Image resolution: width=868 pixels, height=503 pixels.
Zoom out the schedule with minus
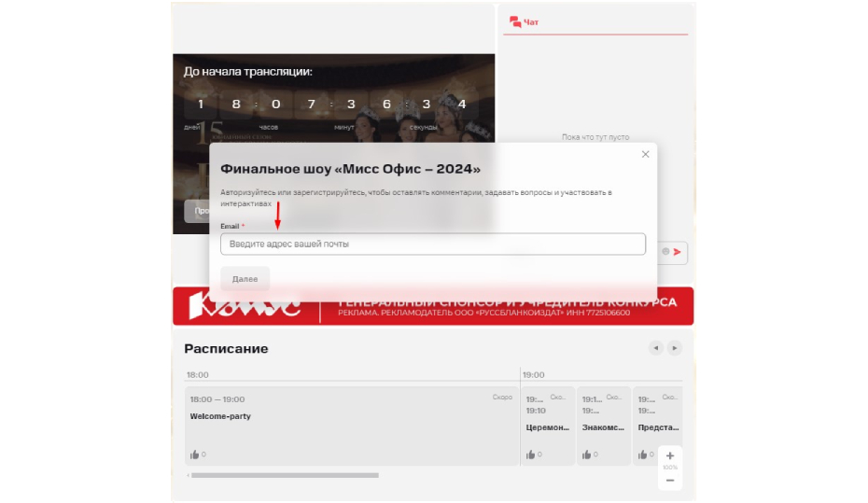(x=670, y=481)
